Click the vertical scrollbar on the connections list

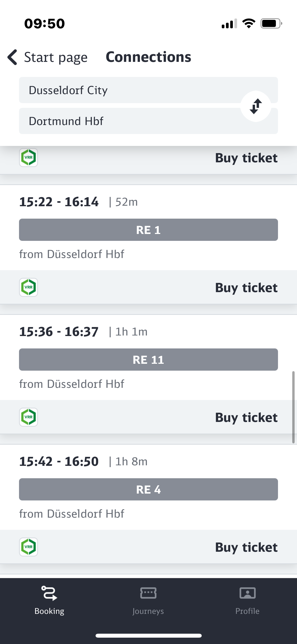pos(293,407)
